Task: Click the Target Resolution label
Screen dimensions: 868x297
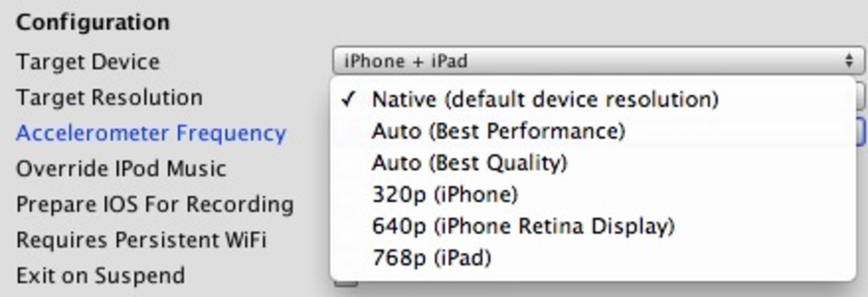Action: click(109, 98)
